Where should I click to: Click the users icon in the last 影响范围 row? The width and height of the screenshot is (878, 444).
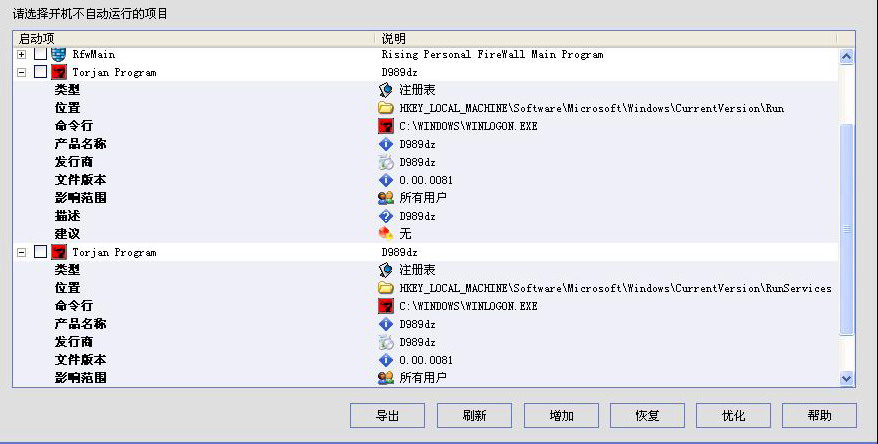pyautogui.click(x=386, y=378)
